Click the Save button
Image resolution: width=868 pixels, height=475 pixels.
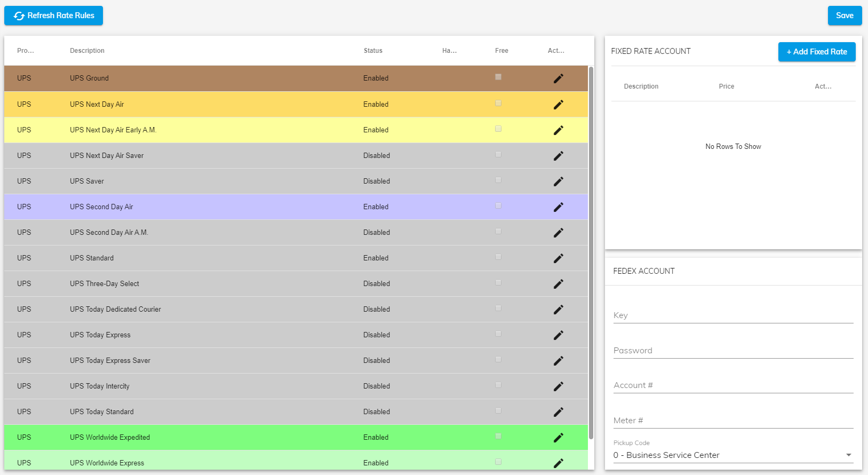(x=845, y=15)
